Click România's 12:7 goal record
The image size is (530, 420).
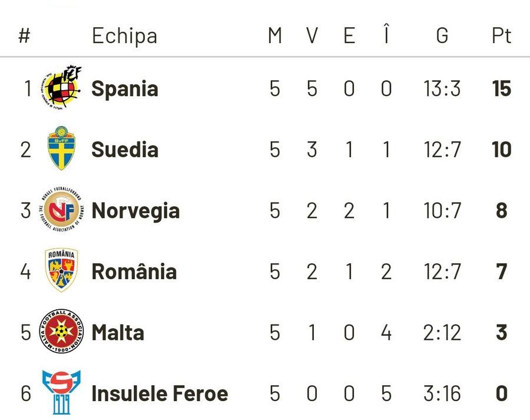pos(442,272)
